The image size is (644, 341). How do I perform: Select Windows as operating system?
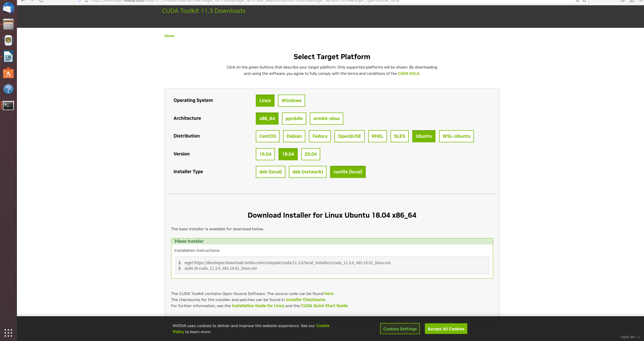click(x=291, y=101)
